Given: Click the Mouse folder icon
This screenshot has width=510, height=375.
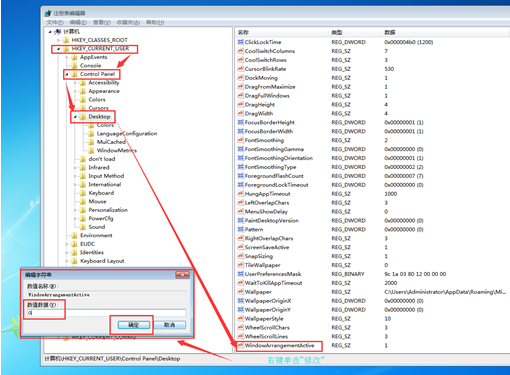Looking at the screenshot, I should click(x=83, y=202).
